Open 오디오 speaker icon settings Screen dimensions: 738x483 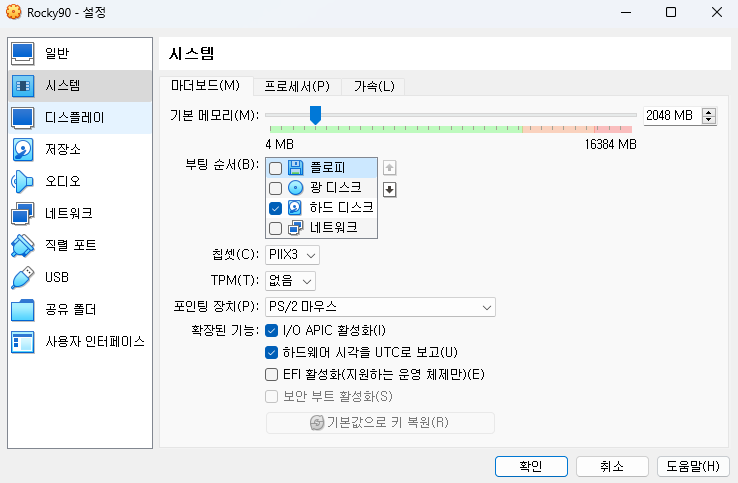(x=23, y=181)
